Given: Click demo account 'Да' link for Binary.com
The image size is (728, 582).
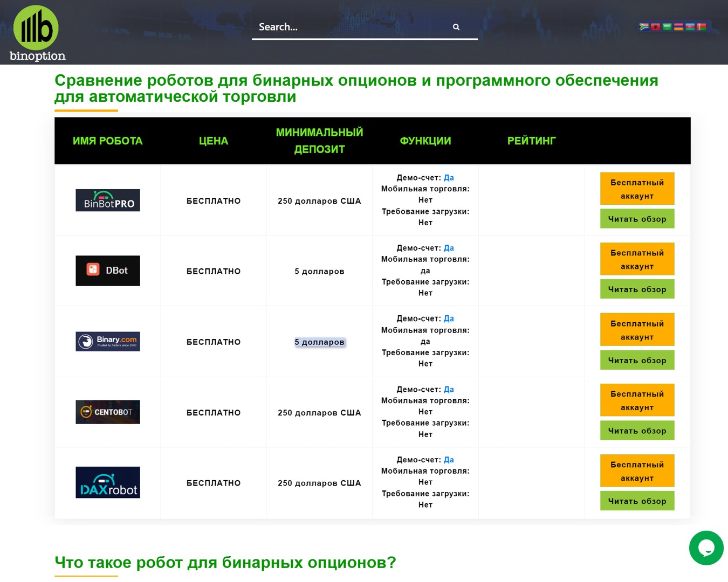Looking at the screenshot, I should coord(449,318).
